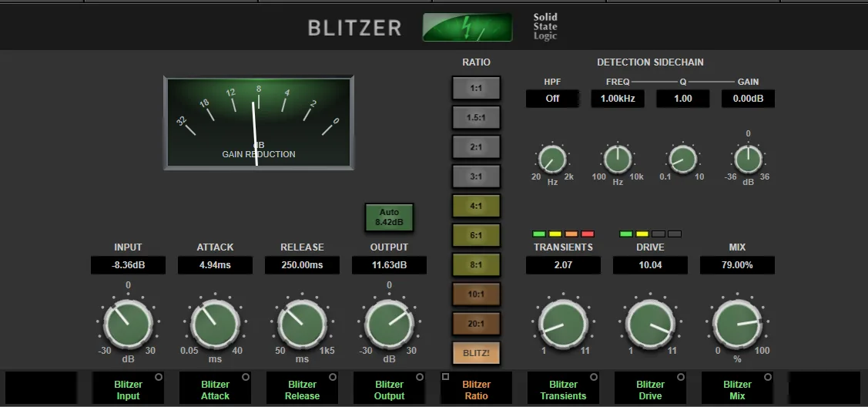Click the sidechain GAIN knob
868x407 pixels.
[x=748, y=160]
